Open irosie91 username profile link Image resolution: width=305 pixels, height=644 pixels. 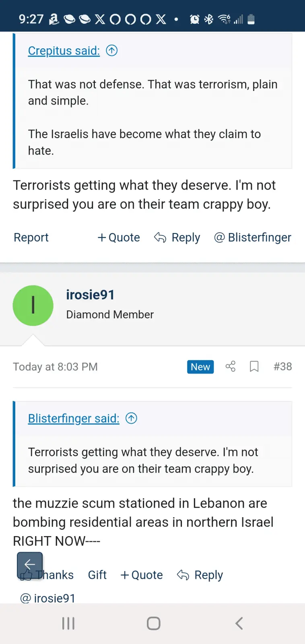(90, 295)
